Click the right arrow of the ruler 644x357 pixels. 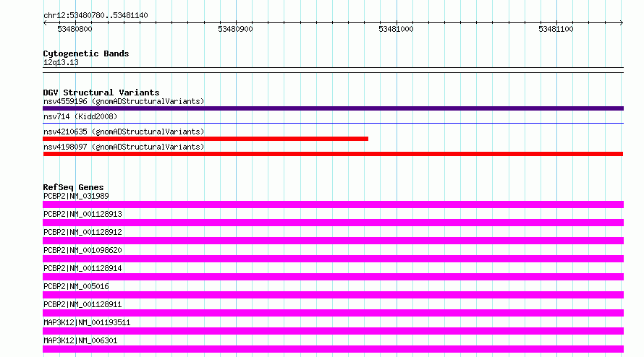(x=622, y=22)
